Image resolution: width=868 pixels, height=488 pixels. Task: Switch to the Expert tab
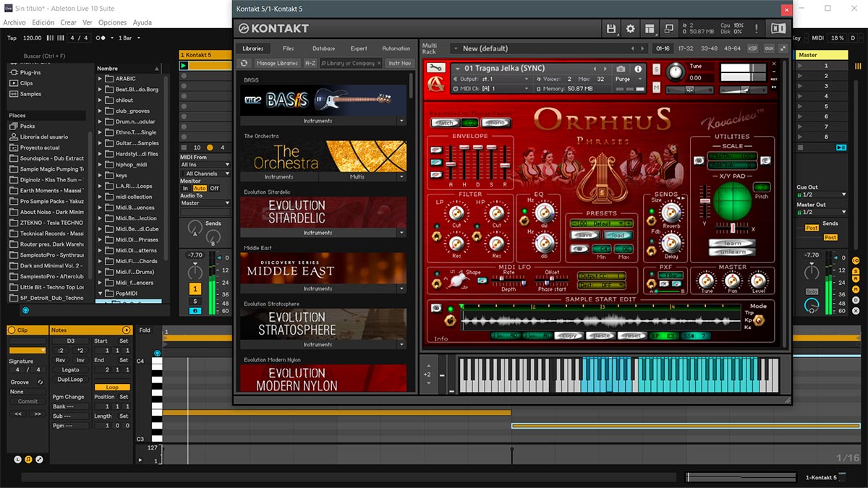(x=359, y=48)
